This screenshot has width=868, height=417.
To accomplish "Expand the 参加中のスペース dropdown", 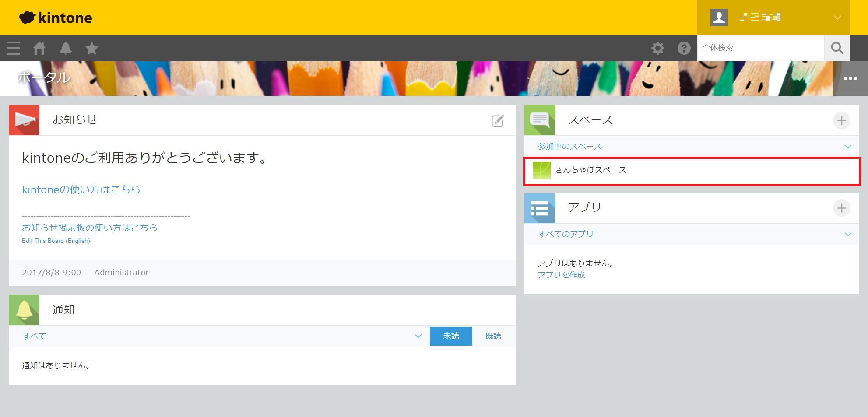I will tap(847, 147).
